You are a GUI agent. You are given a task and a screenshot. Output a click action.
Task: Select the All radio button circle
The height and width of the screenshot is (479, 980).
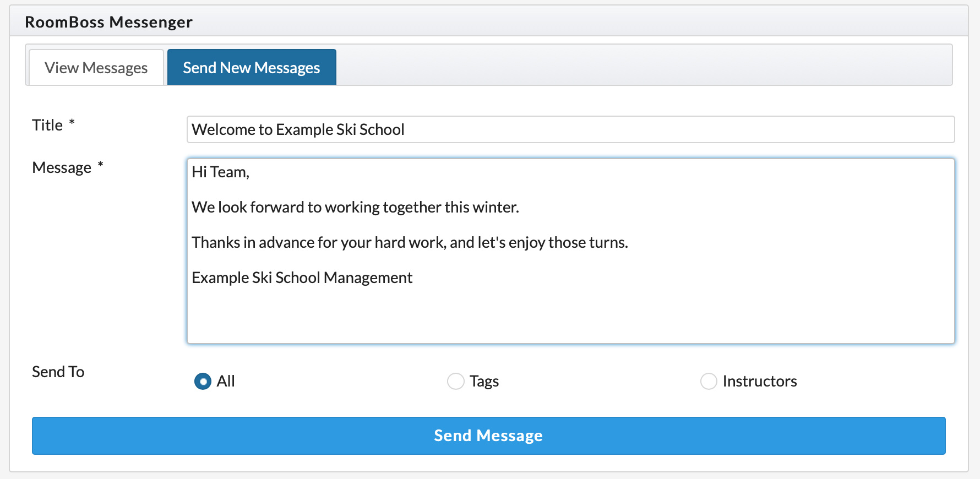(x=203, y=381)
